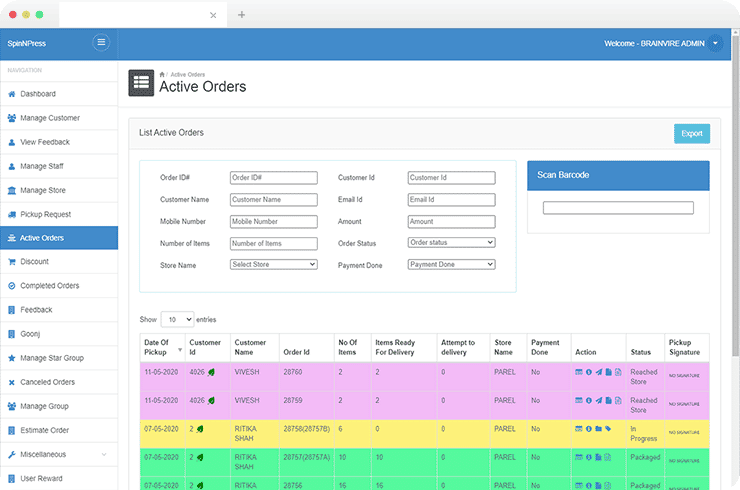Click the Mobile Number input field
740x490 pixels.
[274, 221]
